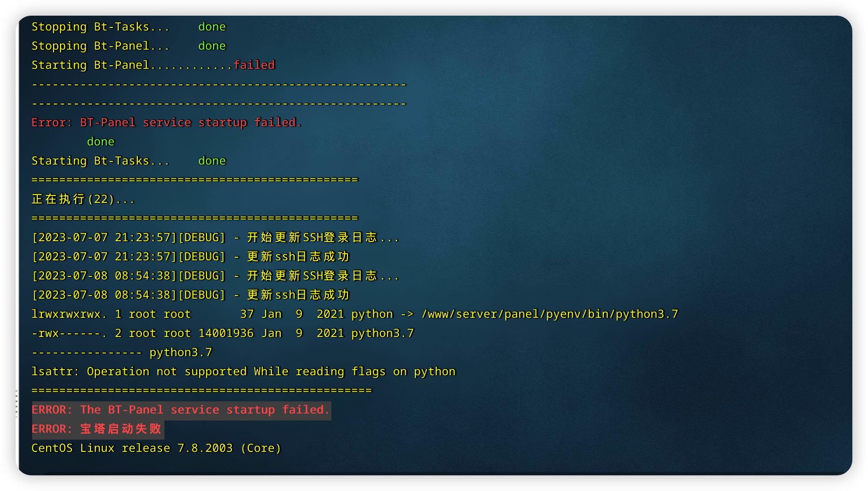Click the 08:54:38 '开始更新SSH登录日志' log line
Screen dimensions: 868x491
[x=216, y=276]
